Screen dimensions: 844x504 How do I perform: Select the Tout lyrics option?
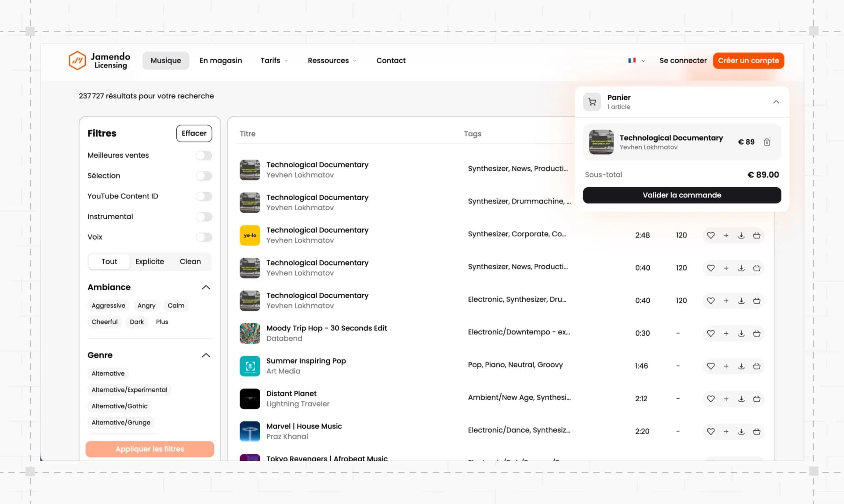click(x=109, y=261)
